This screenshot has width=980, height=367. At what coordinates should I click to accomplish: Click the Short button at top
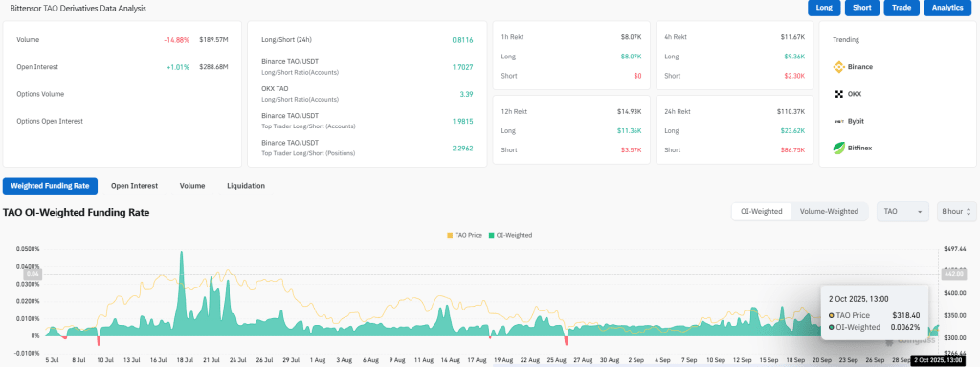tap(862, 8)
